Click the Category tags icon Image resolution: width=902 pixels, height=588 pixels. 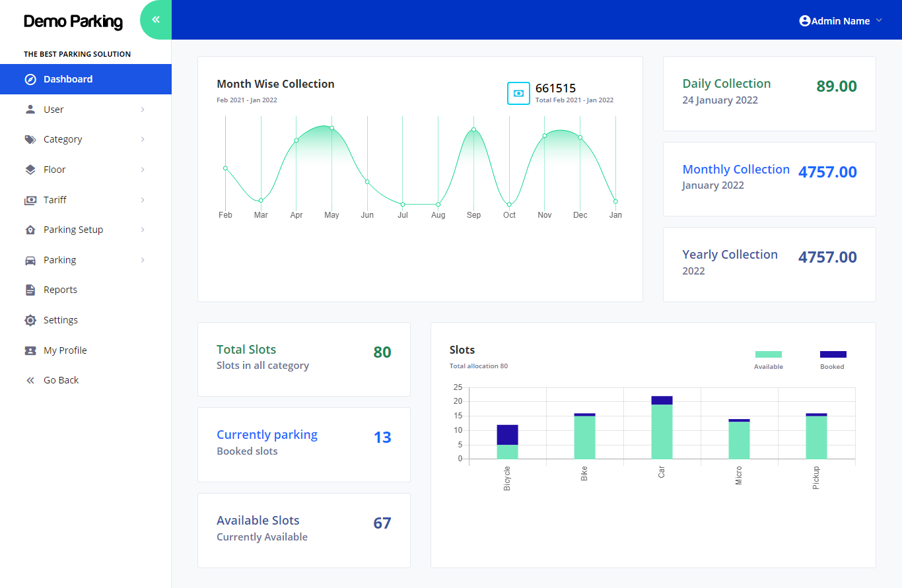[x=30, y=139]
